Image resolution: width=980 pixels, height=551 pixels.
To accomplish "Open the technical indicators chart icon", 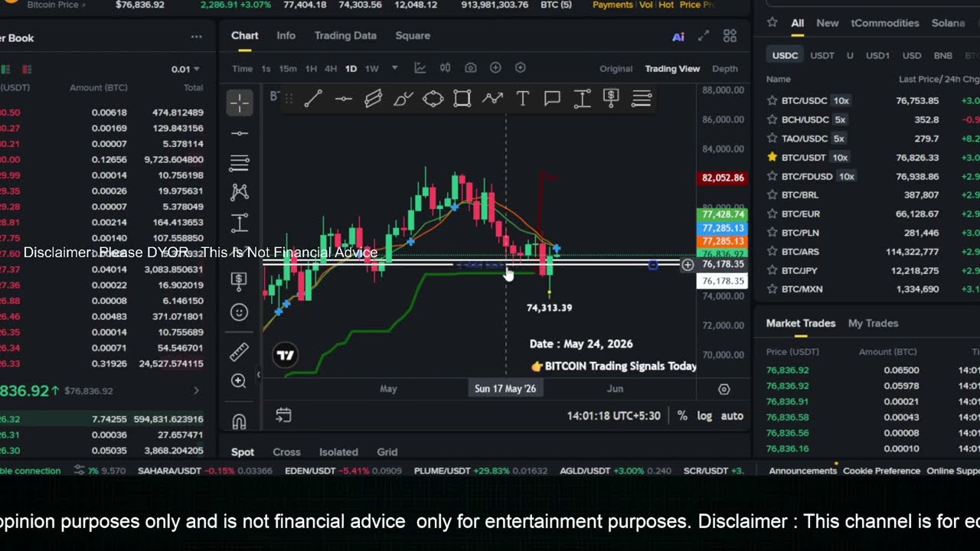I will click(420, 68).
